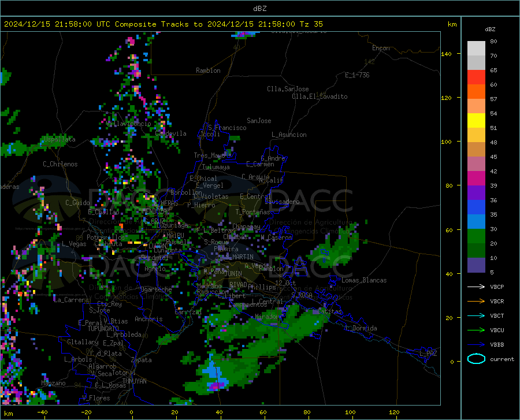This screenshot has height=420, width=520.
Task: Pick the purple 36-39 dBZ swatch
Action: [x=476, y=193]
